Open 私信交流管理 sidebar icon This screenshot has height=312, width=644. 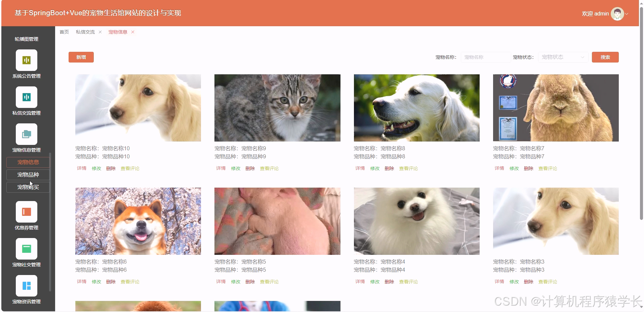tap(27, 97)
